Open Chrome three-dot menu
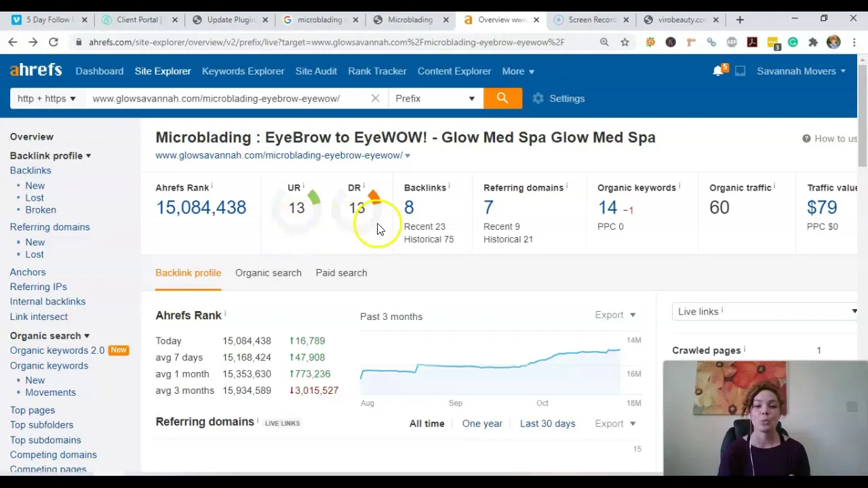This screenshot has width=868, height=488. 854,42
